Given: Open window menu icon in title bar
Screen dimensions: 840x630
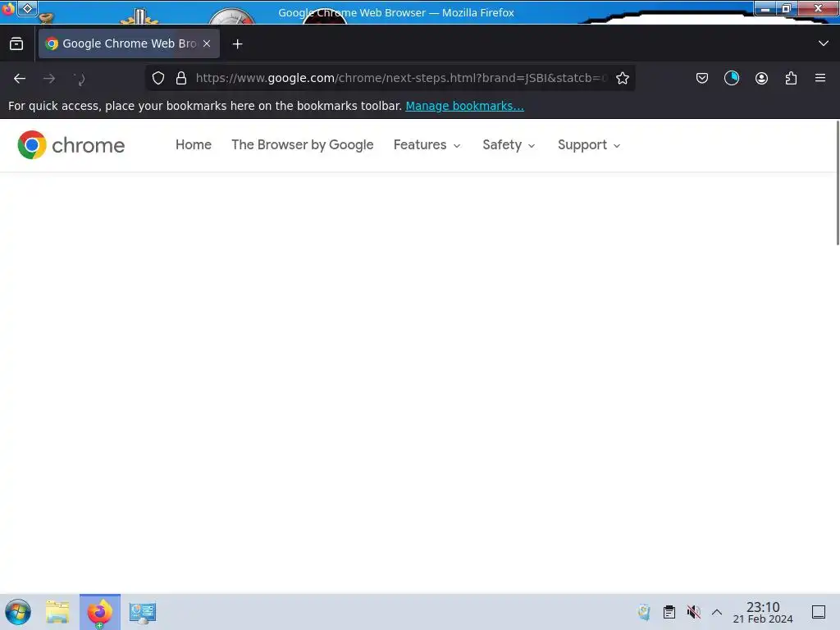Looking at the screenshot, I should pyautogui.click(x=8, y=8).
